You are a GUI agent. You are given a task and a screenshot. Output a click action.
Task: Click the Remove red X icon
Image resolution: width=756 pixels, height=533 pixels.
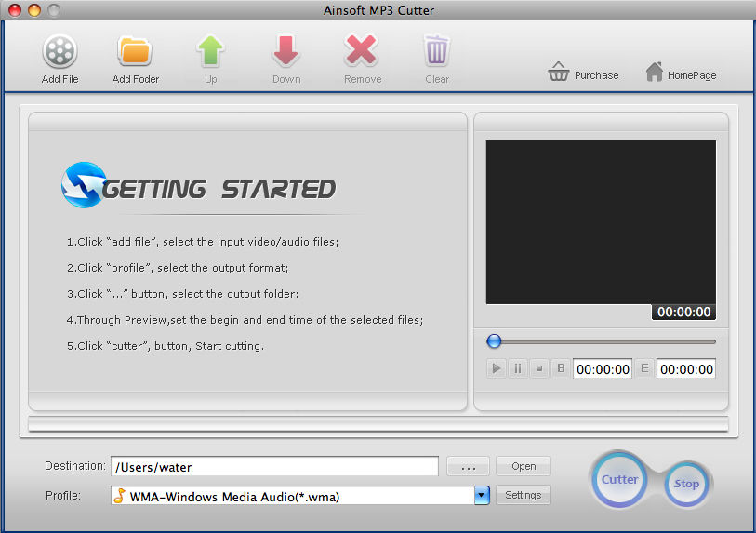click(362, 51)
